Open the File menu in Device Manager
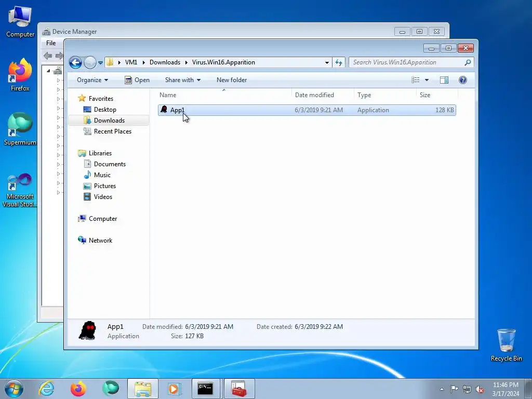 (51, 43)
